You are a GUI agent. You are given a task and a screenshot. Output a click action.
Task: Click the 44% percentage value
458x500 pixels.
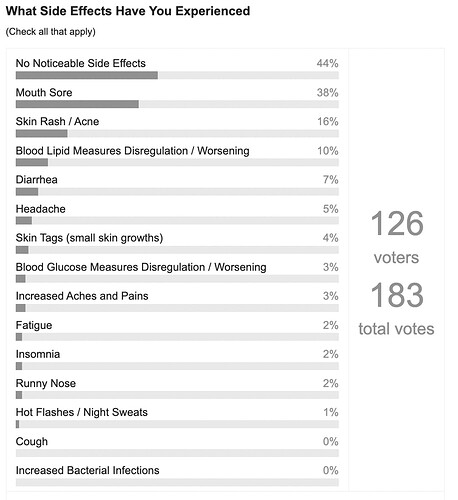point(328,63)
